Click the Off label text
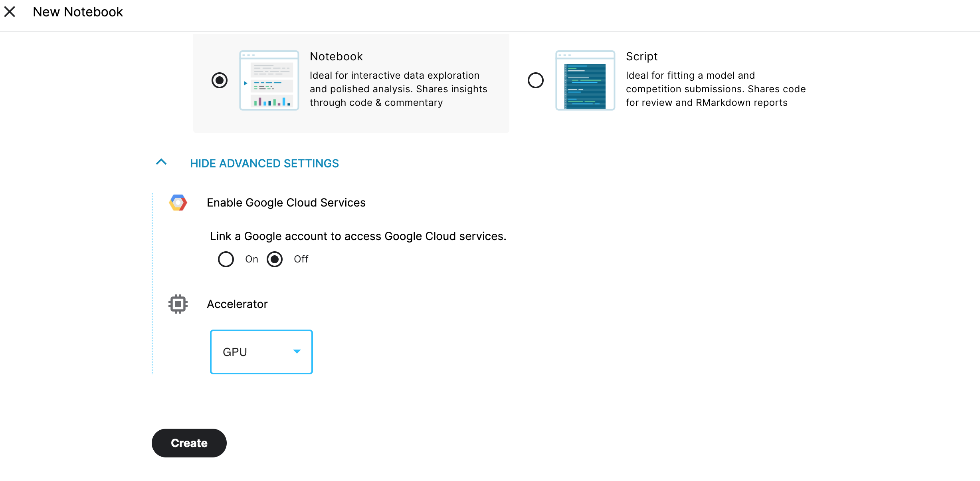 point(301,259)
